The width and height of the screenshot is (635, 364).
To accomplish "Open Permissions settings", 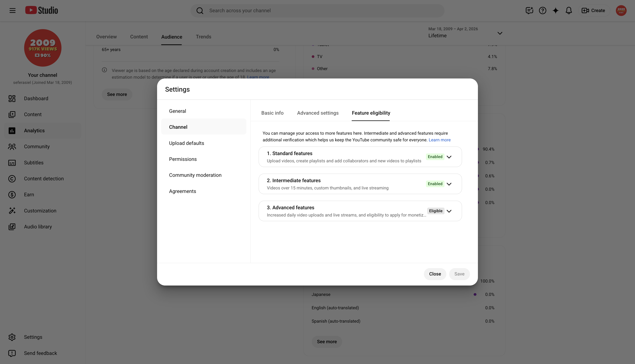I will pyautogui.click(x=204, y=159).
